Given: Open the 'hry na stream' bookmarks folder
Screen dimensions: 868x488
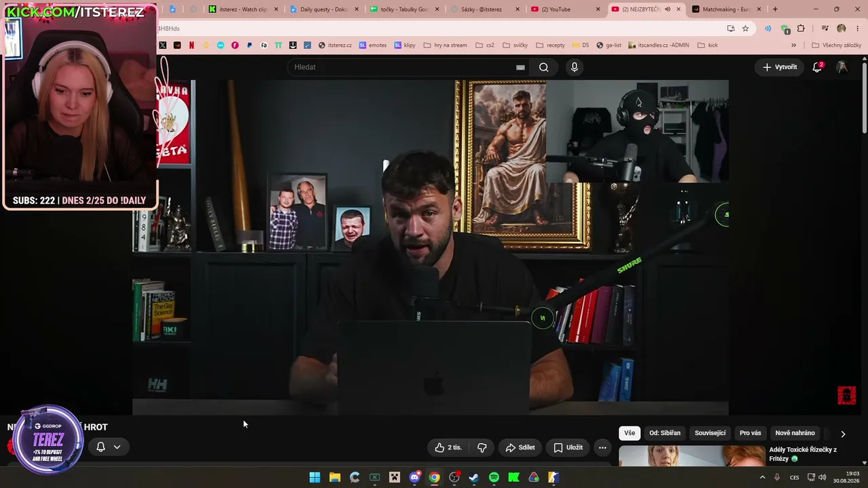Looking at the screenshot, I should click(x=445, y=45).
